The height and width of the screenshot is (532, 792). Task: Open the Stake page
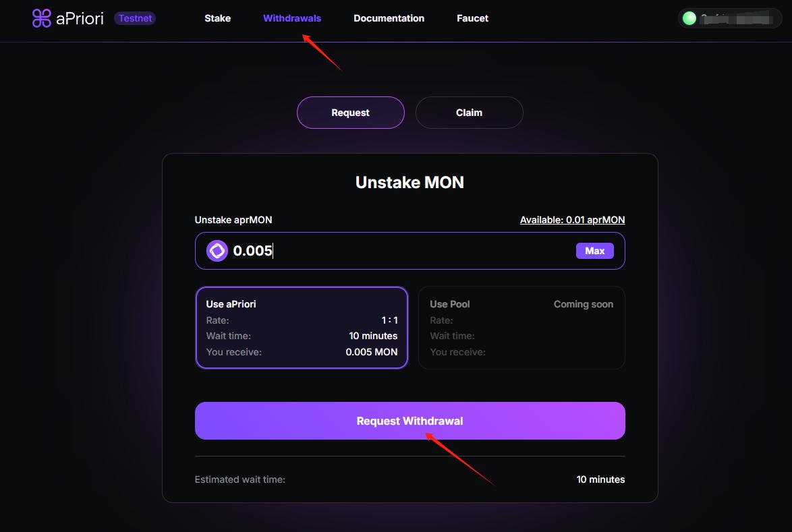click(x=217, y=18)
